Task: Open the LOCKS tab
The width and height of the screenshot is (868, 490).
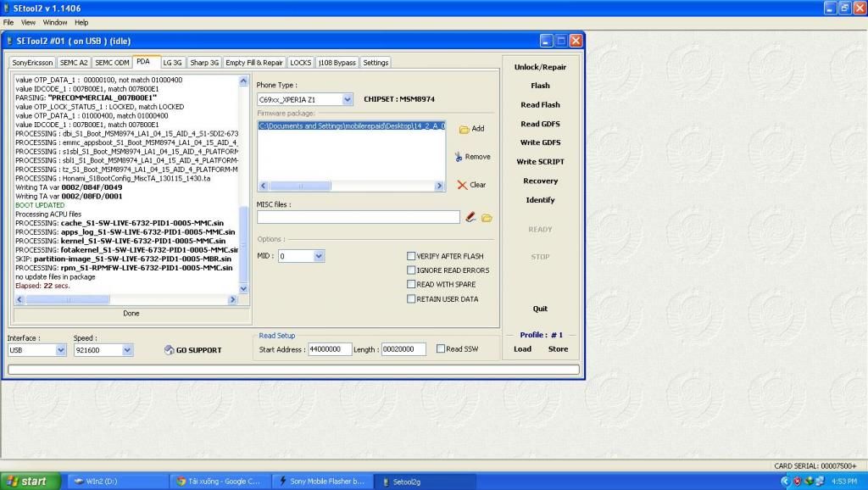Action: tap(301, 63)
